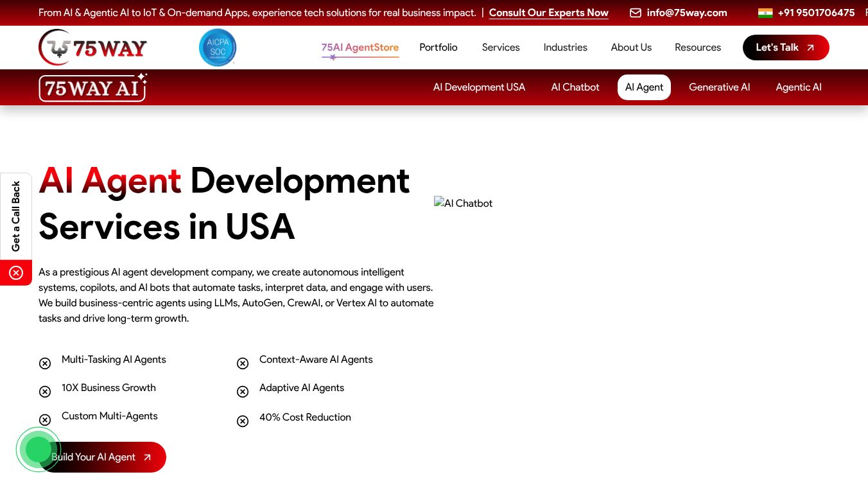Click the "40% Cost Reduction" text

(305, 417)
